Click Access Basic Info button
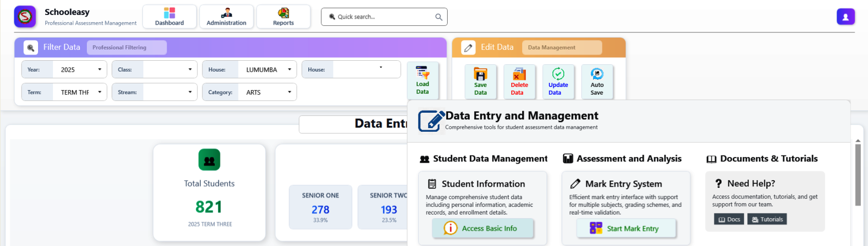The image size is (868, 246). pyautogui.click(x=483, y=229)
